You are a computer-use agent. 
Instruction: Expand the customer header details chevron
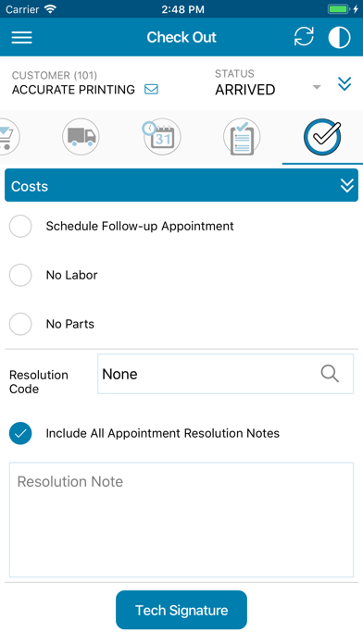(x=344, y=84)
